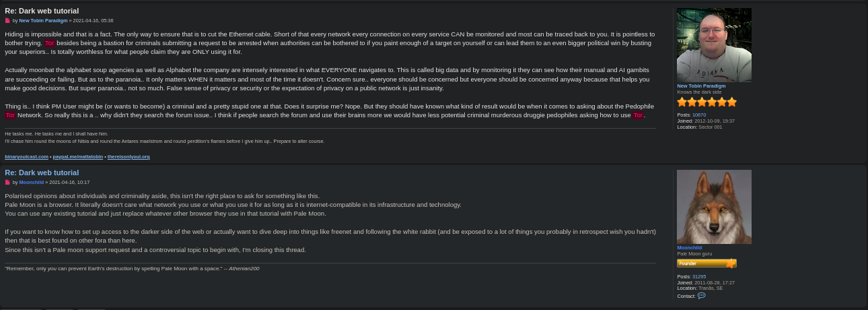Click the post icon beside Moonchild's byline
Viewport: 868px width, 310px height.
7,183
